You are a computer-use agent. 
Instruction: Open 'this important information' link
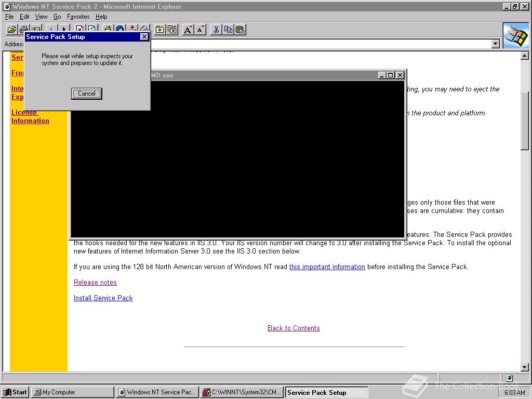coord(327,267)
